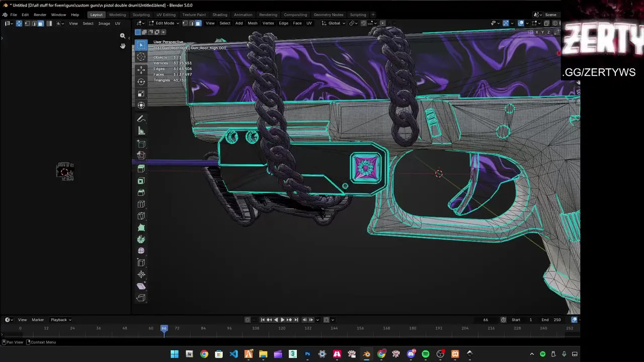
Task: Toggle UV sync selection in UV editor
Action: (19, 23)
